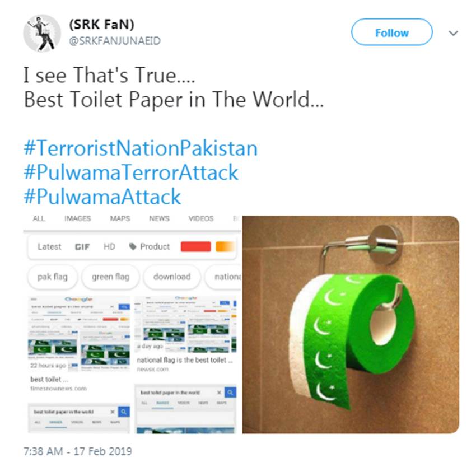This screenshot has width=476, height=467.
Task: Click the Follow button
Action: 391,32
